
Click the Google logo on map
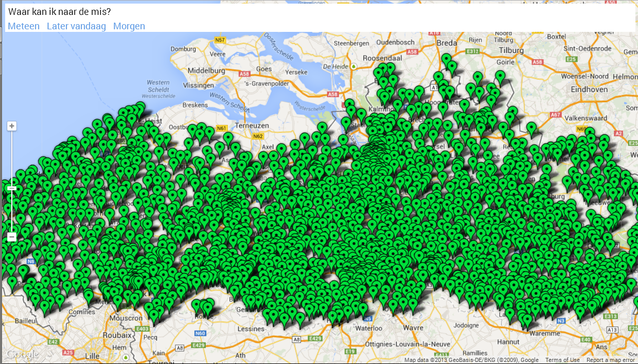(x=22, y=355)
